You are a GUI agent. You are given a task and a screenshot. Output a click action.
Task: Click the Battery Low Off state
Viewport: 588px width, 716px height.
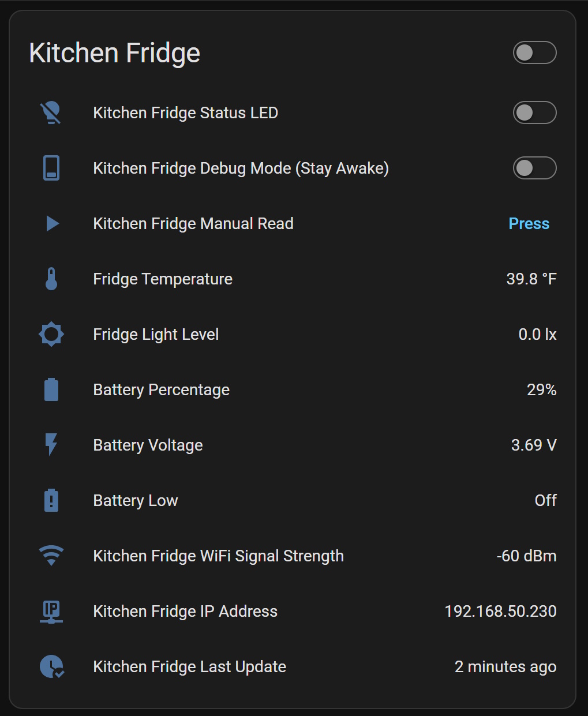(x=546, y=500)
